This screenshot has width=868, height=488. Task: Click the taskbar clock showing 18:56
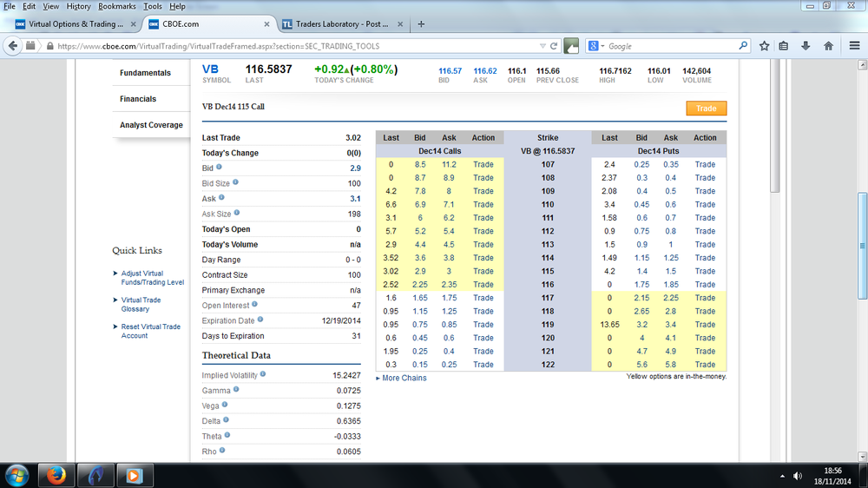(832, 471)
